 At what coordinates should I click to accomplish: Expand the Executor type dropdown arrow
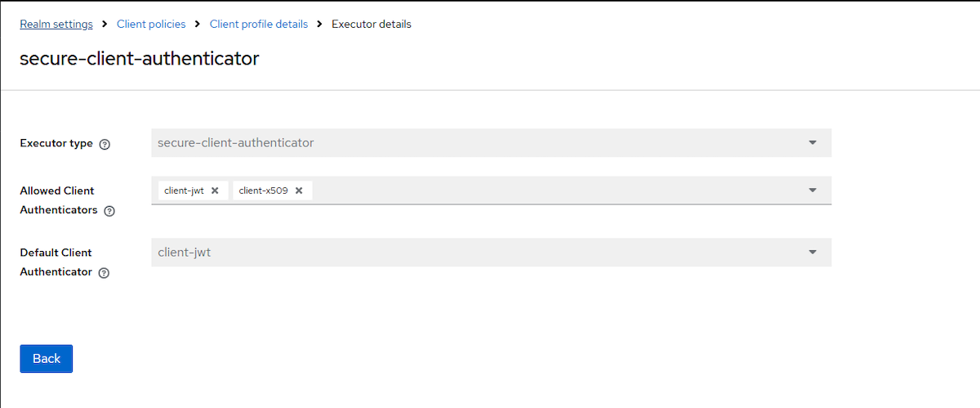click(x=813, y=142)
